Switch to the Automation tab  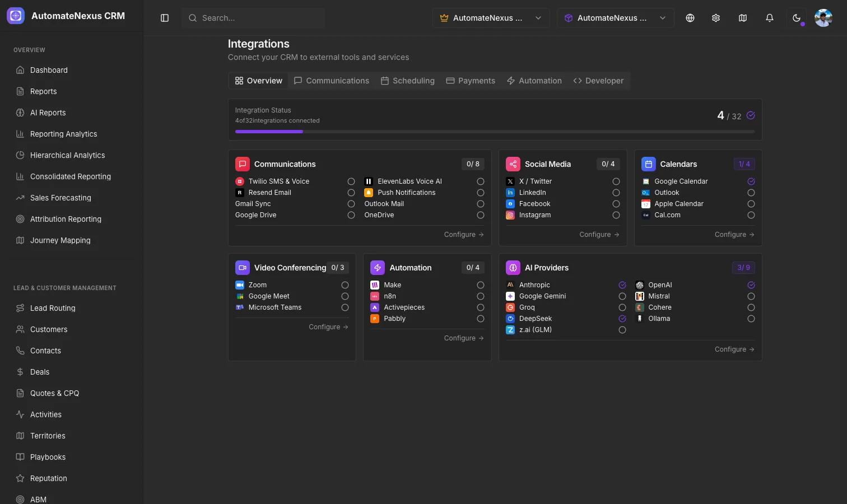[534, 81]
